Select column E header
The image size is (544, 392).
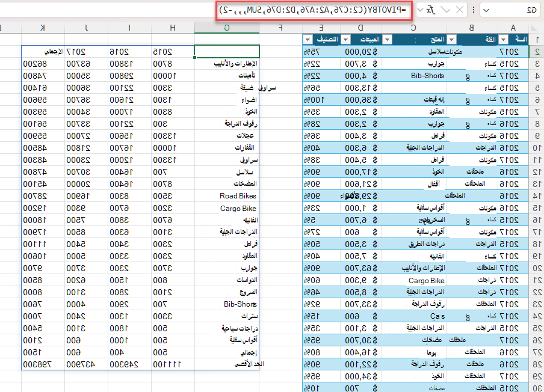tap(321, 28)
